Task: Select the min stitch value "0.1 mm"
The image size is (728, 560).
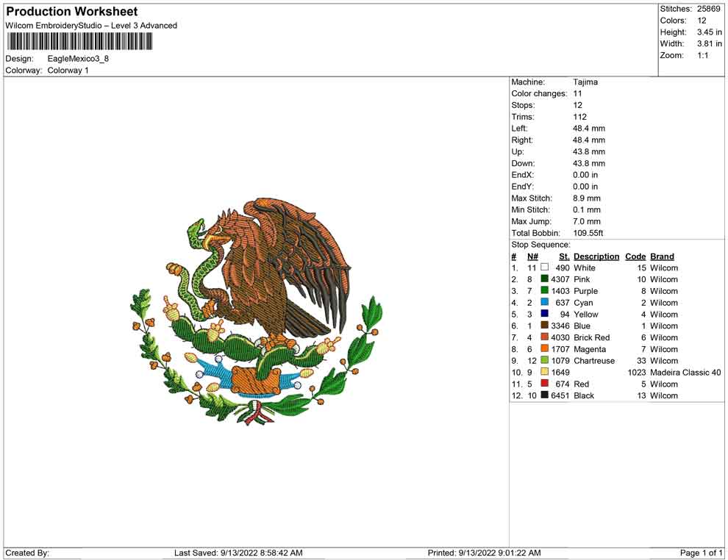Action: pos(586,209)
